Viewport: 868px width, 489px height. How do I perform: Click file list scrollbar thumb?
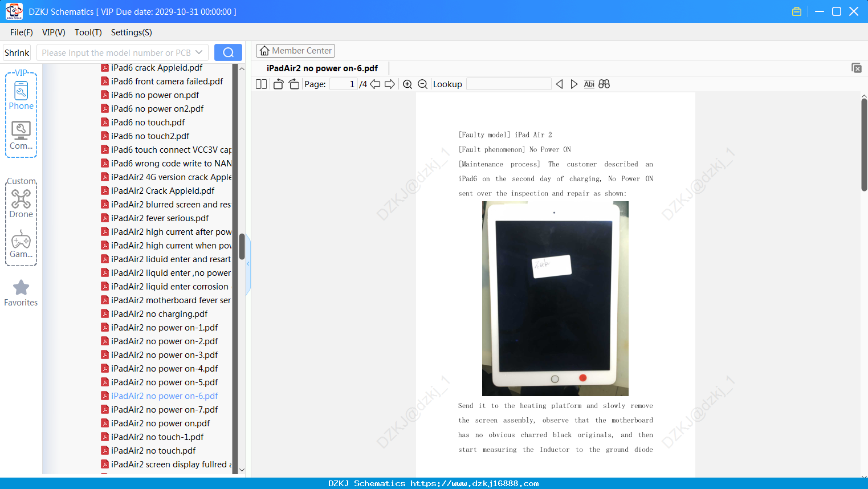[x=242, y=246]
